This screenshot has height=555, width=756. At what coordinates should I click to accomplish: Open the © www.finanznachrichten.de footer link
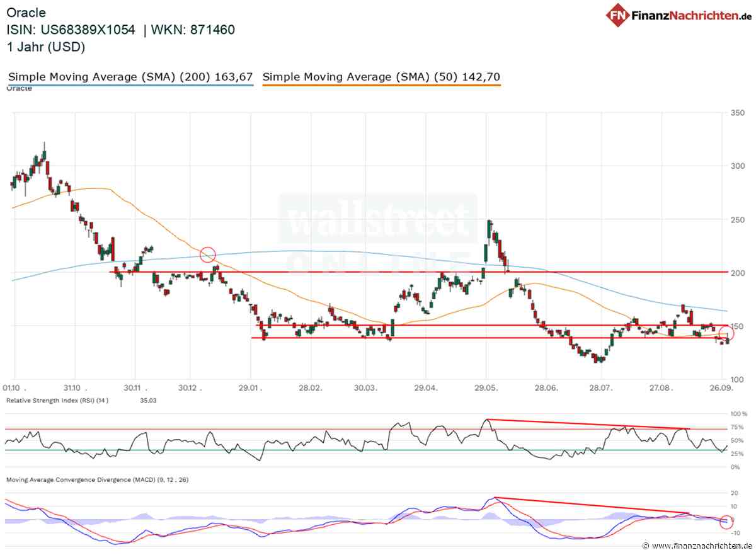click(x=696, y=546)
